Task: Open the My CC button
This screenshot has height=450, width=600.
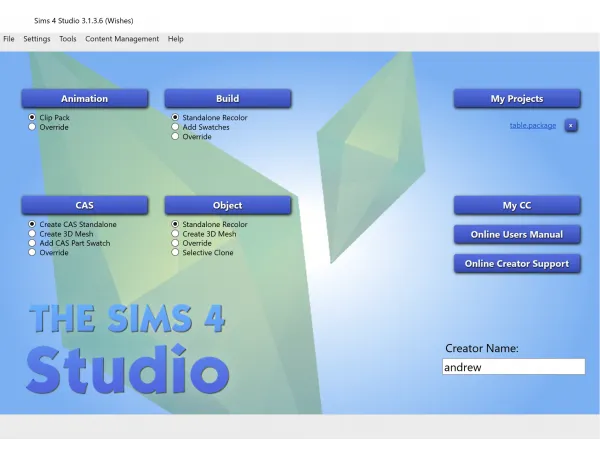Action: coord(517,205)
